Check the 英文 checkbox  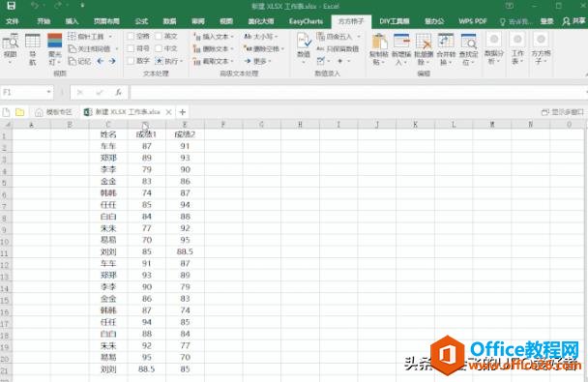(x=159, y=37)
